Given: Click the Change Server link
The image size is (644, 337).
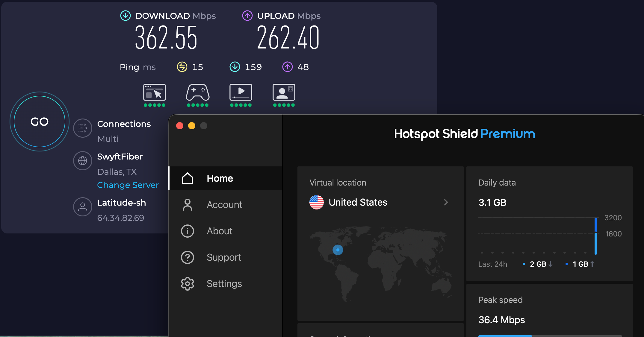Looking at the screenshot, I should click(128, 185).
